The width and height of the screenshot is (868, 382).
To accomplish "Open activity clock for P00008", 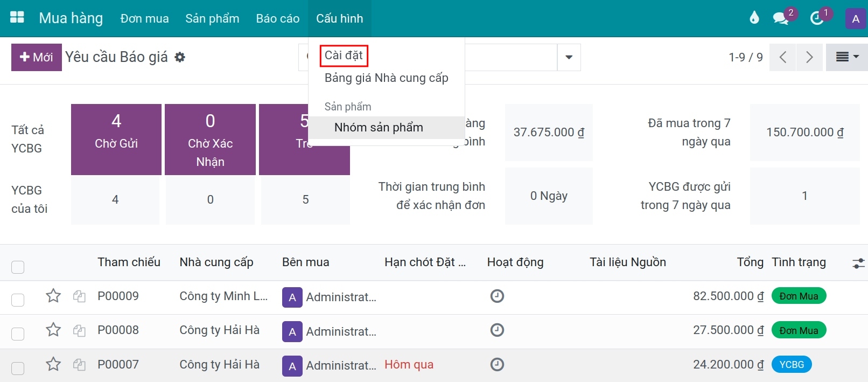I will pos(497,330).
